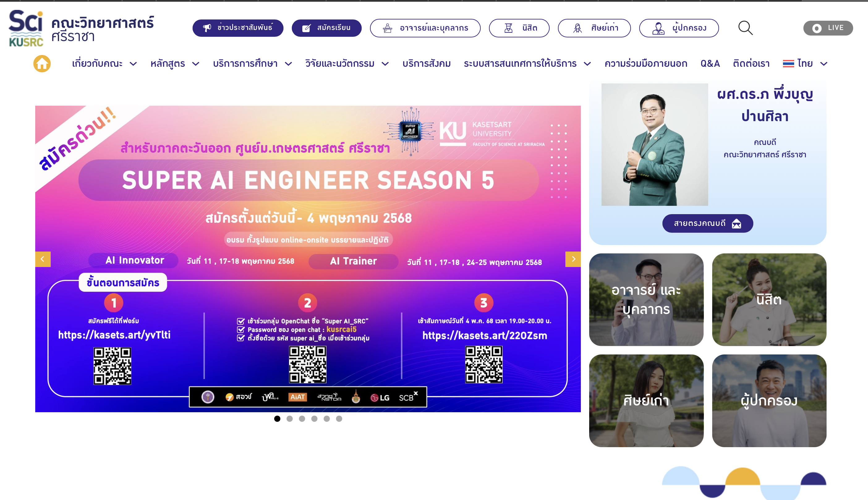Open the search magnifier icon

coord(745,28)
